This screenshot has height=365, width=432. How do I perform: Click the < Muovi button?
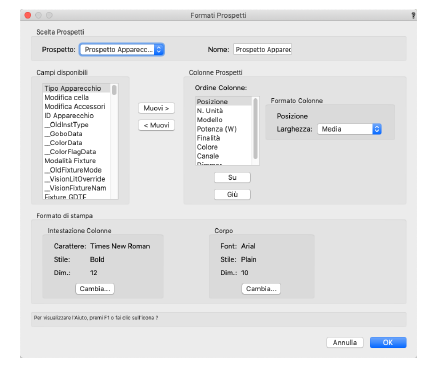(x=156, y=125)
